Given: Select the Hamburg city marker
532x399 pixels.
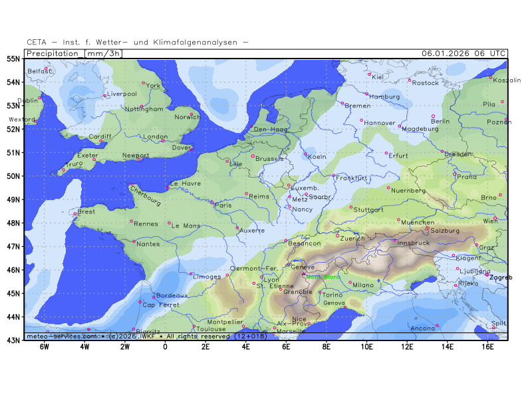Looking at the screenshot, I should [366, 94].
